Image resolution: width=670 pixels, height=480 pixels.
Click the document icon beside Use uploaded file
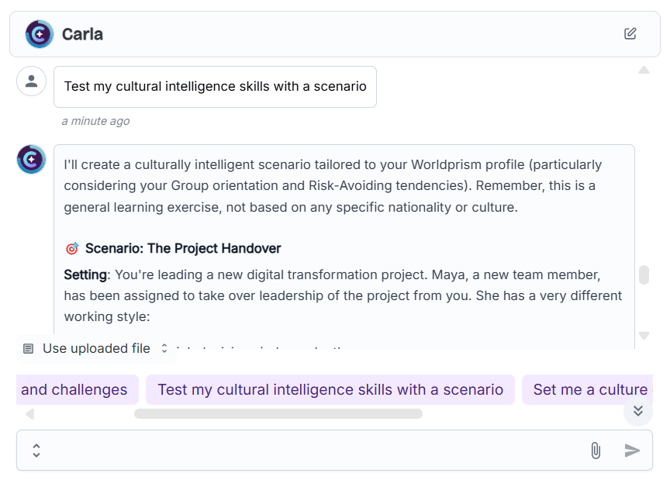click(x=28, y=349)
